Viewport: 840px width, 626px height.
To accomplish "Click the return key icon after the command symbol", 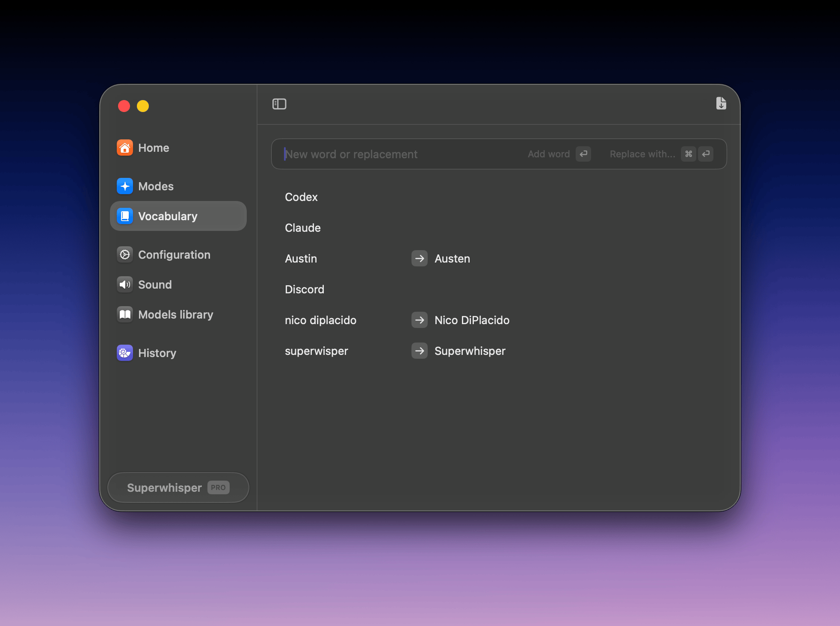I will 706,154.
